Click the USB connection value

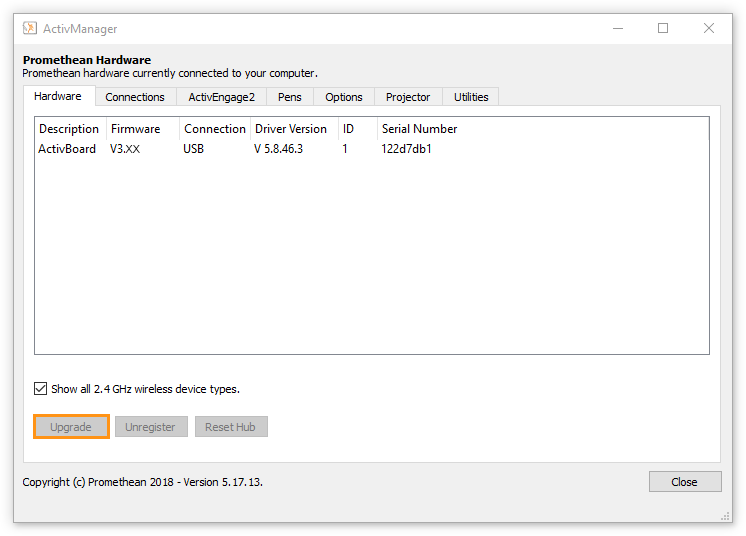click(194, 149)
